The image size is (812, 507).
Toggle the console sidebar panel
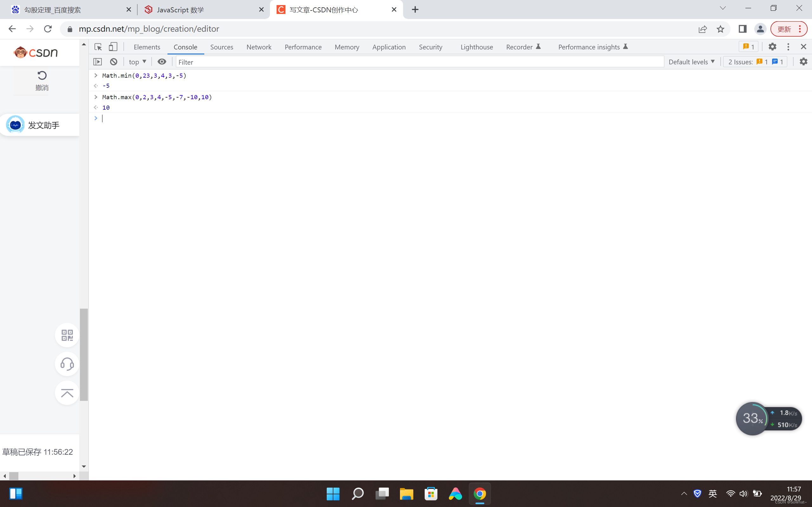[x=98, y=62]
